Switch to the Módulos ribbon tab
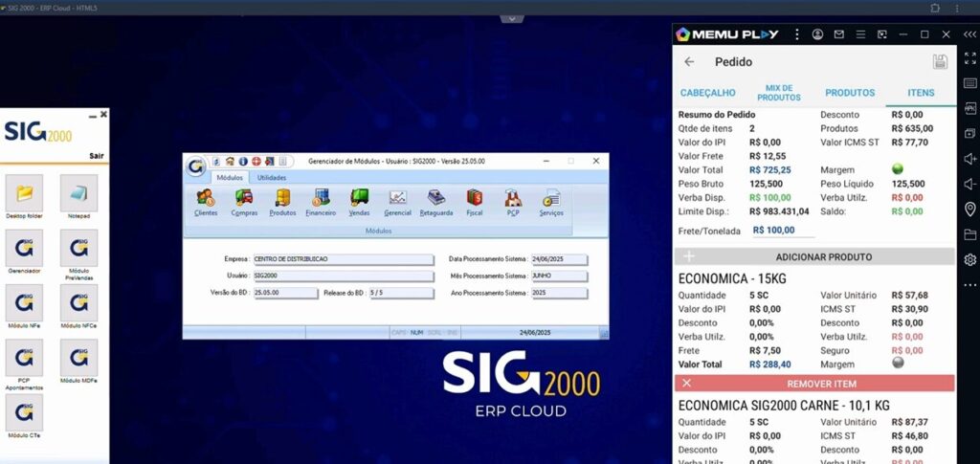 [x=230, y=177]
